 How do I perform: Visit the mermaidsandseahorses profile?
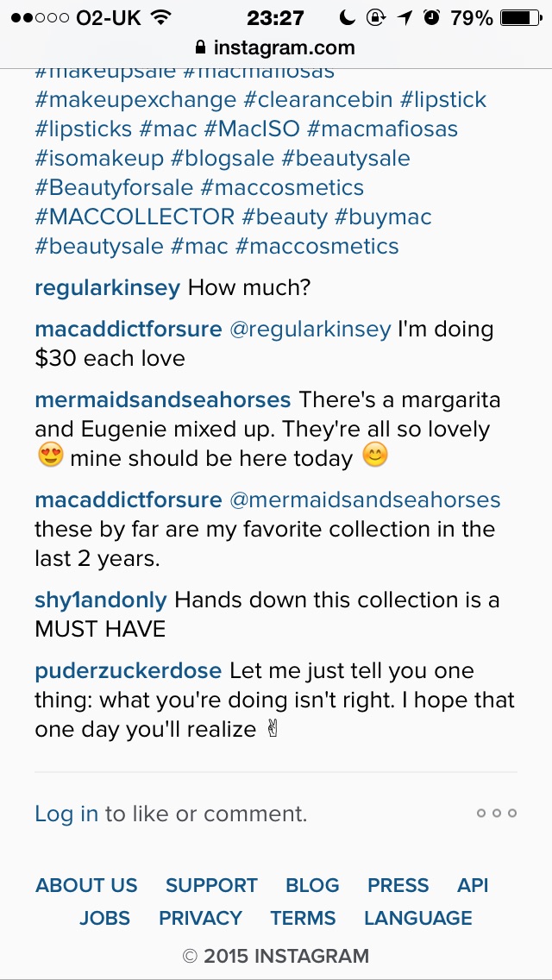pyautogui.click(x=163, y=399)
